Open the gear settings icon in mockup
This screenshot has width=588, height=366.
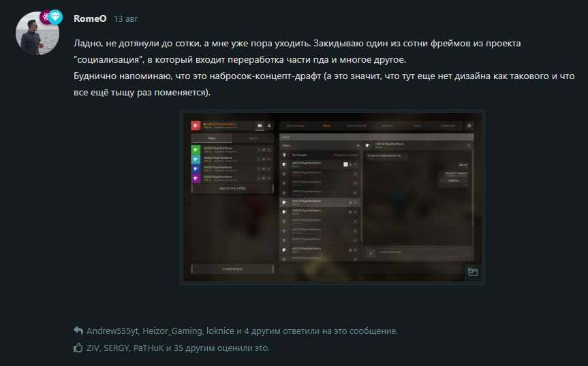tap(469, 125)
